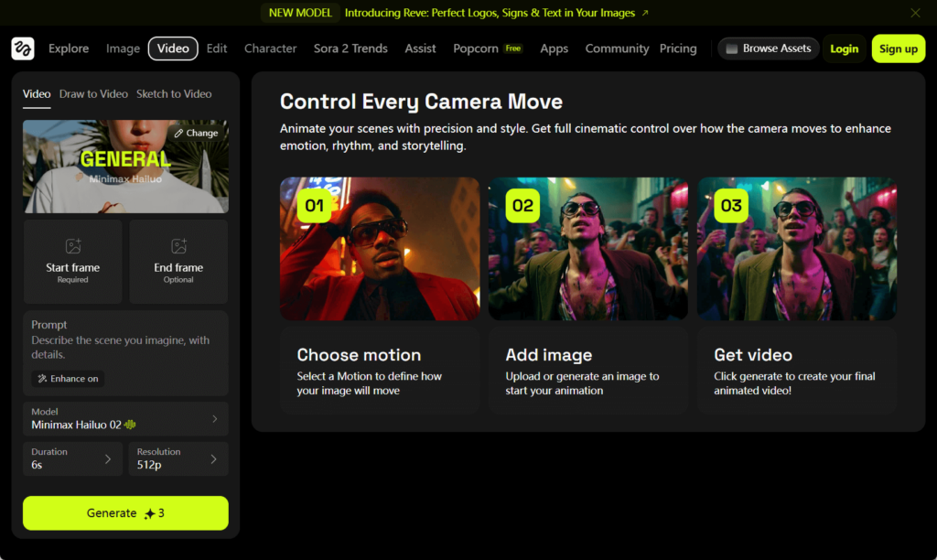
Task: Click the pencil icon beside Change
Action: (178, 133)
